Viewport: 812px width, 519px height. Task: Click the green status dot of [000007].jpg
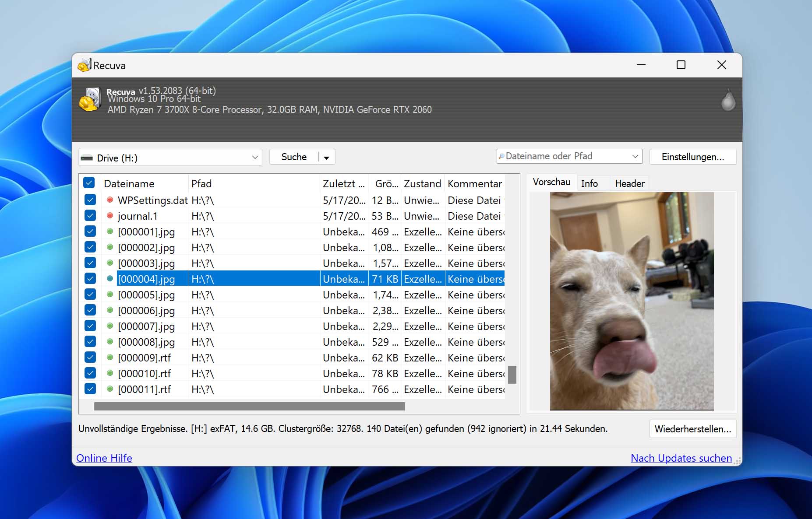coord(110,326)
